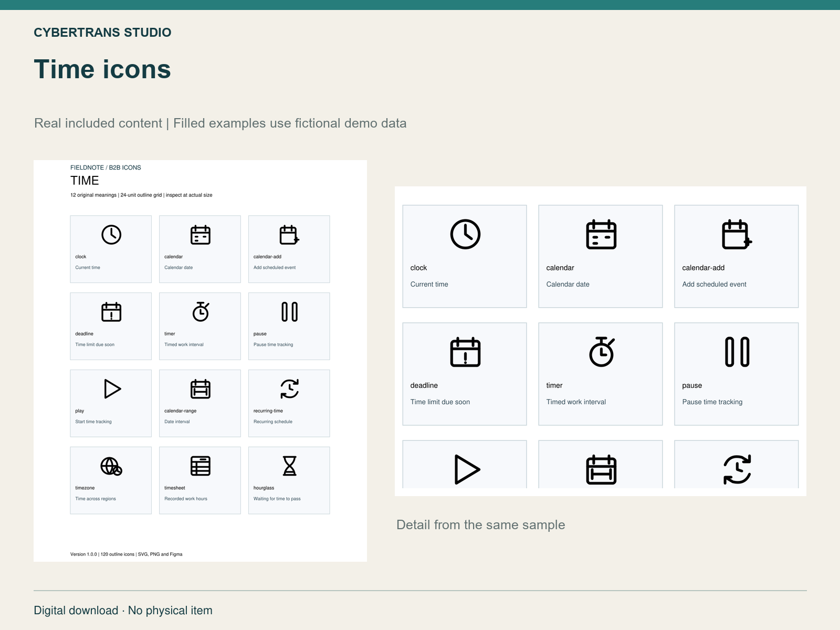840x630 pixels.
Task: Click the calendar-range icon in the small sample sheet
Action: pos(201,389)
